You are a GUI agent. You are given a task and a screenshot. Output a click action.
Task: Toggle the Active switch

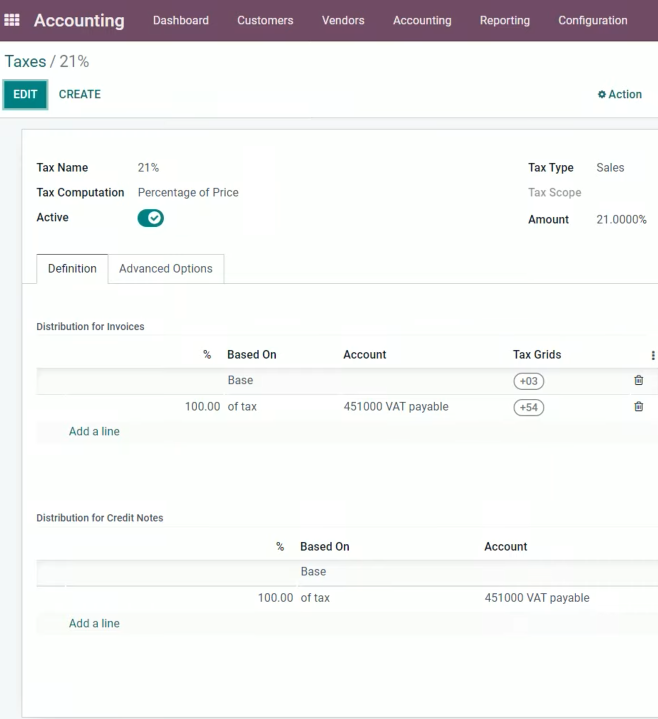pyautogui.click(x=150, y=218)
